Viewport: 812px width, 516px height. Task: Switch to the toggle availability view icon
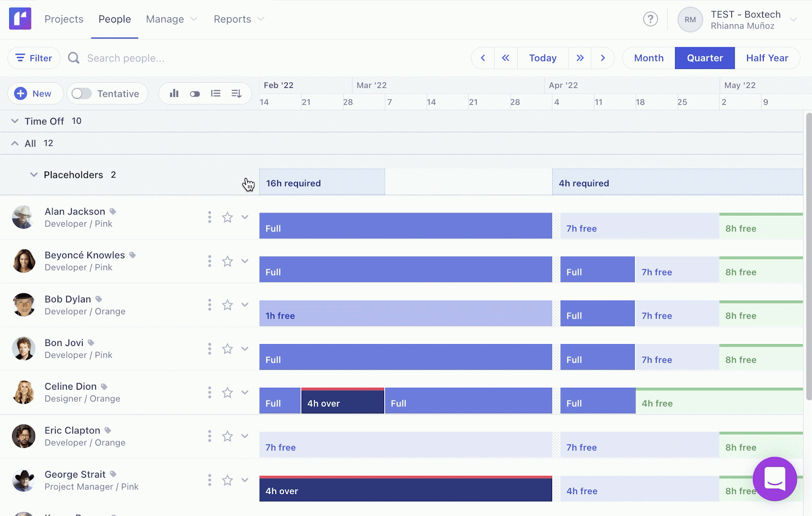(195, 93)
